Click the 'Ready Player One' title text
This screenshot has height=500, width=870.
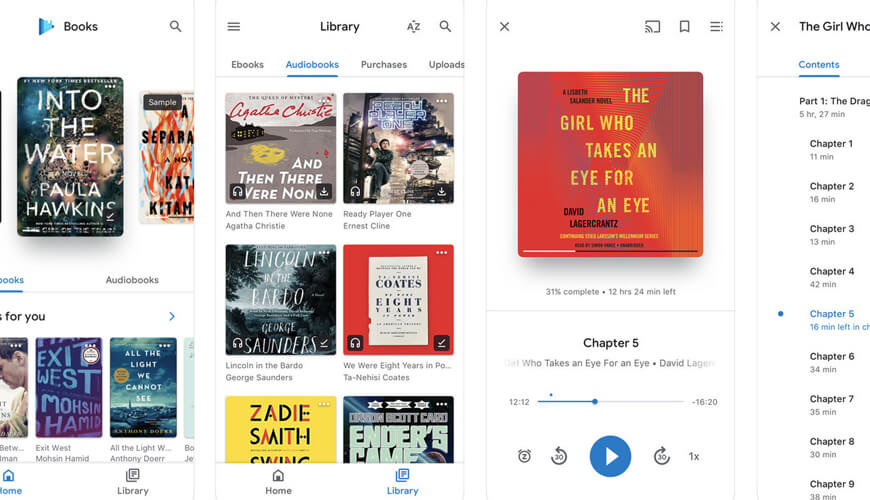pos(377,214)
